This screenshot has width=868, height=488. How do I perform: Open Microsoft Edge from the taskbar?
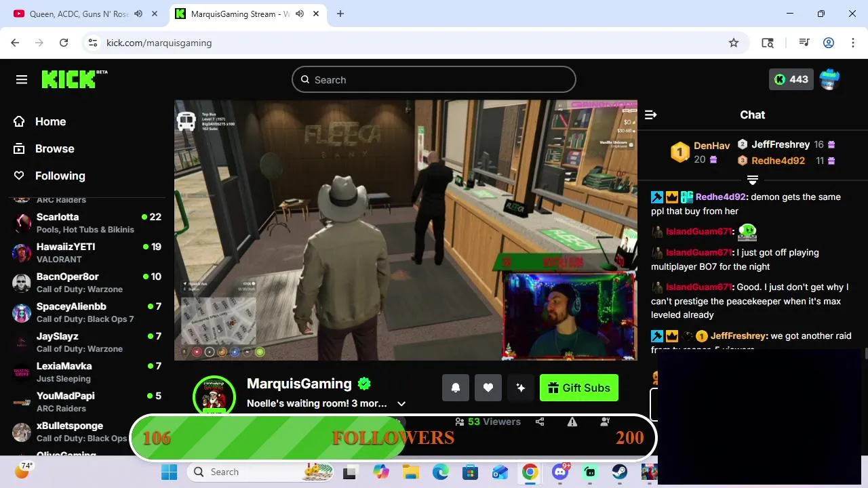tap(441, 472)
